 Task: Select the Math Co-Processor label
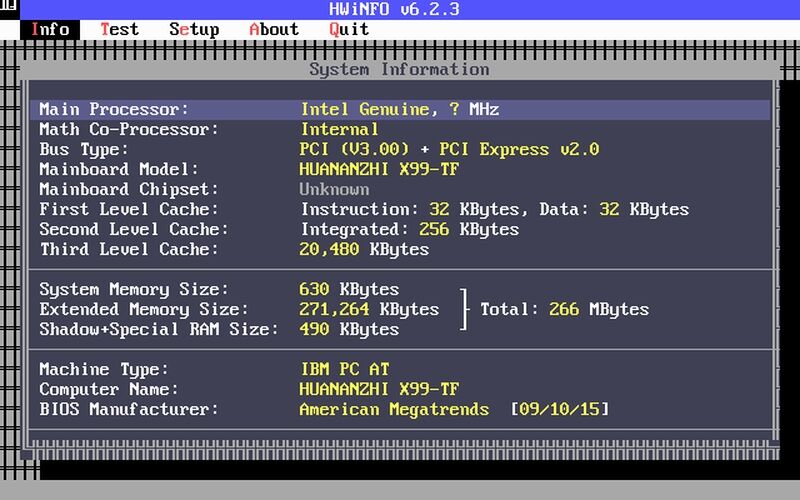[129, 129]
